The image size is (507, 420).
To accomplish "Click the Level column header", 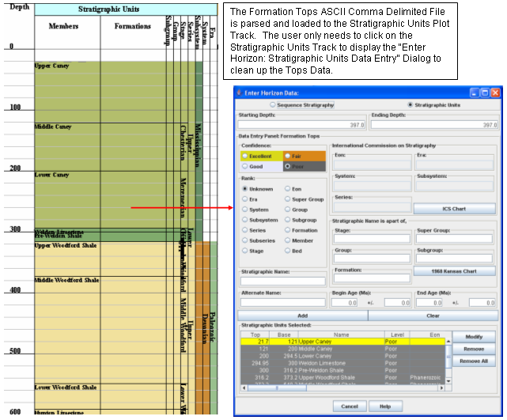I will pyautogui.click(x=397, y=335).
